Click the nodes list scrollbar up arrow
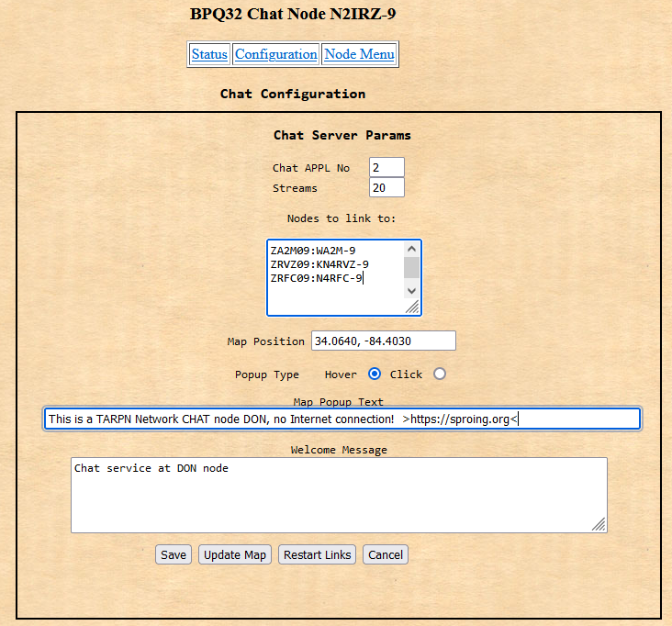The width and height of the screenshot is (672, 626). [x=412, y=249]
